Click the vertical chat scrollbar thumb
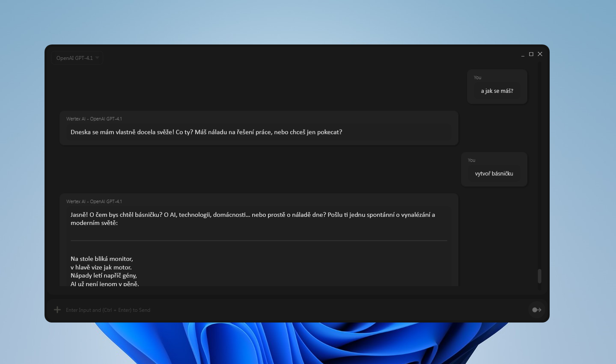 (x=539, y=276)
